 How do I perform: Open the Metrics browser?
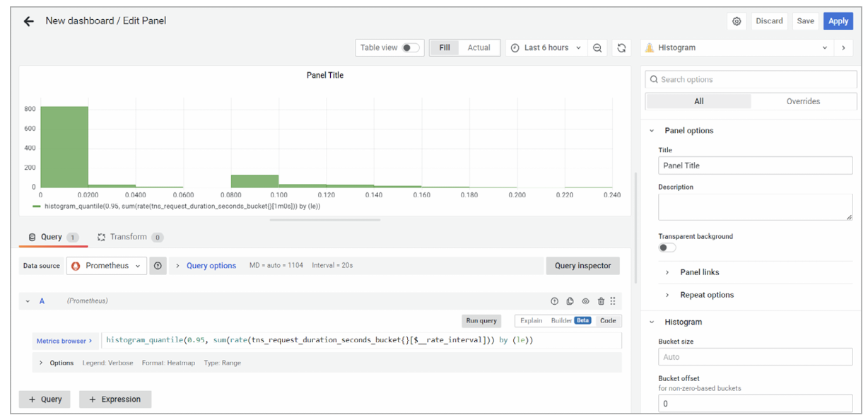[x=64, y=341]
